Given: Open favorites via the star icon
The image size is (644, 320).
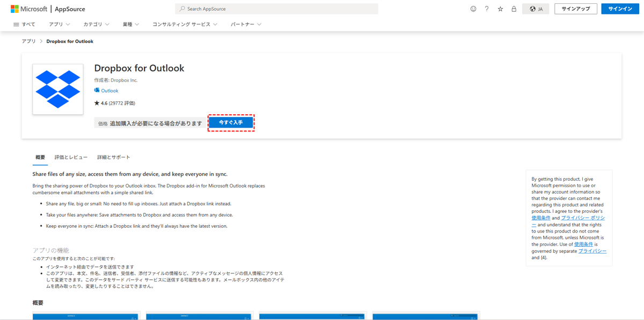Looking at the screenshot, I should 500,9.
